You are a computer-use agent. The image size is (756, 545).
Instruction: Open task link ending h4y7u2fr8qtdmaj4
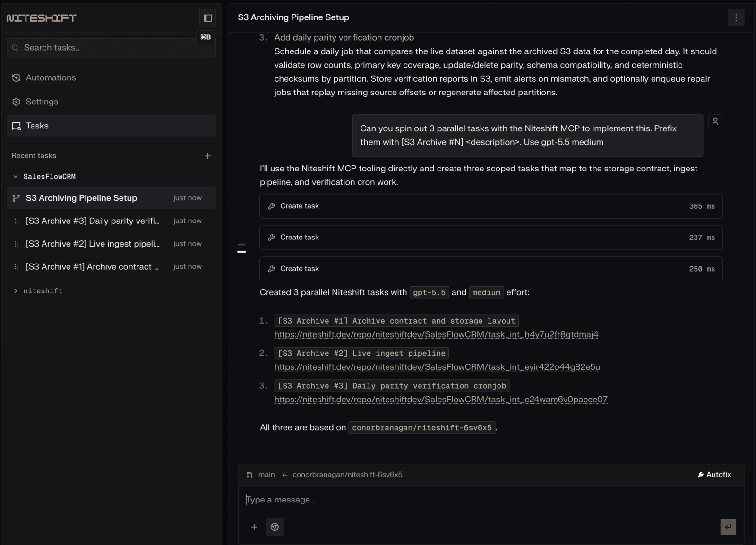[x=436, y=334]
